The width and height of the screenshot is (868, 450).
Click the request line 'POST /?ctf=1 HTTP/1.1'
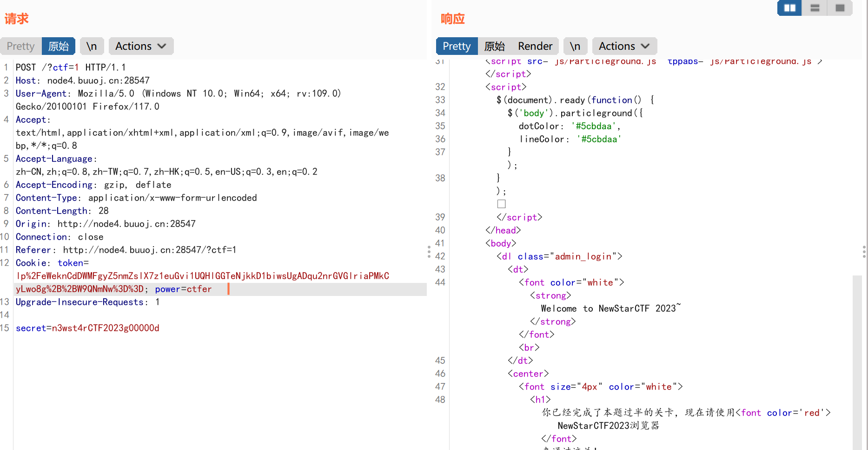pyautogui.click(x=71, y=67)
